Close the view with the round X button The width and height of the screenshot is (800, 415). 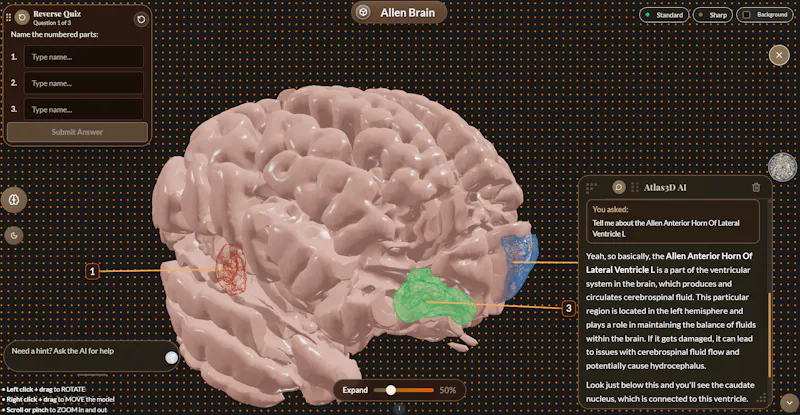[x=779, y=55]
